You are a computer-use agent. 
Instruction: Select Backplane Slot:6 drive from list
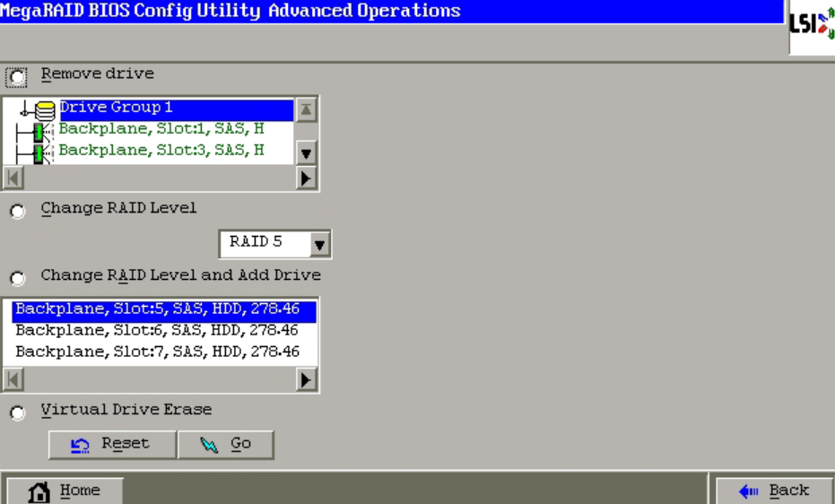(x=157, y=330)
